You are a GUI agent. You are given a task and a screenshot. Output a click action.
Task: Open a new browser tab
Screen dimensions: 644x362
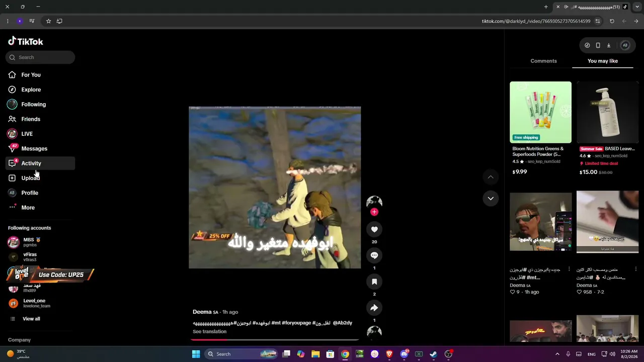click(x=546, y=7)
